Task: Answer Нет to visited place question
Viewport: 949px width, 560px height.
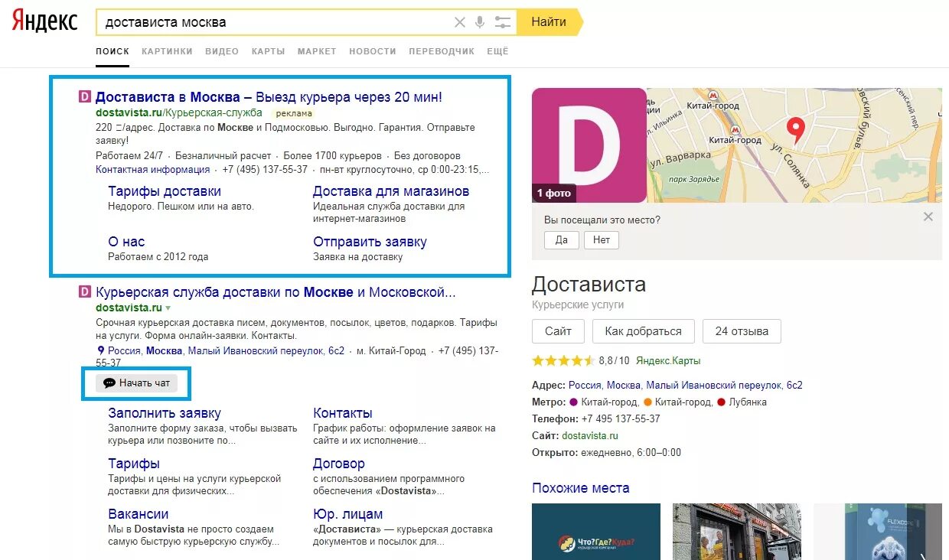Action: 602,239
